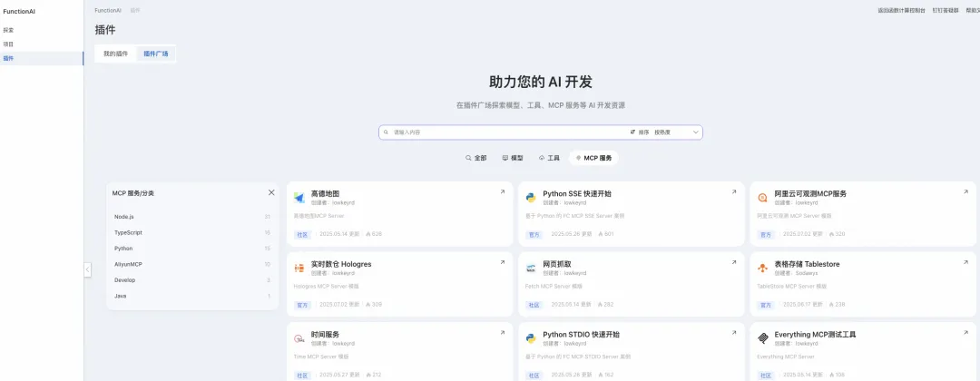Click the 表格存储 Tablestore title
The width and height of the screenshot is (980, 381).
tap(807, 264)
